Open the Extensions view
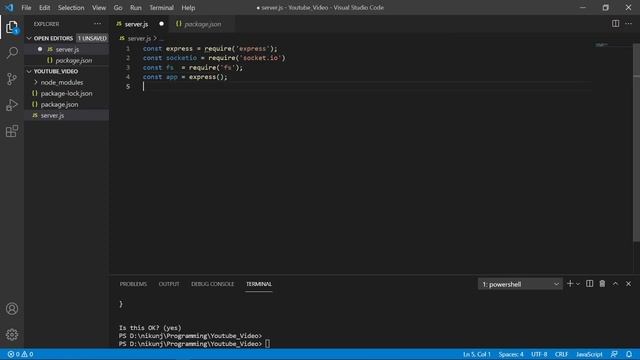 12,131
